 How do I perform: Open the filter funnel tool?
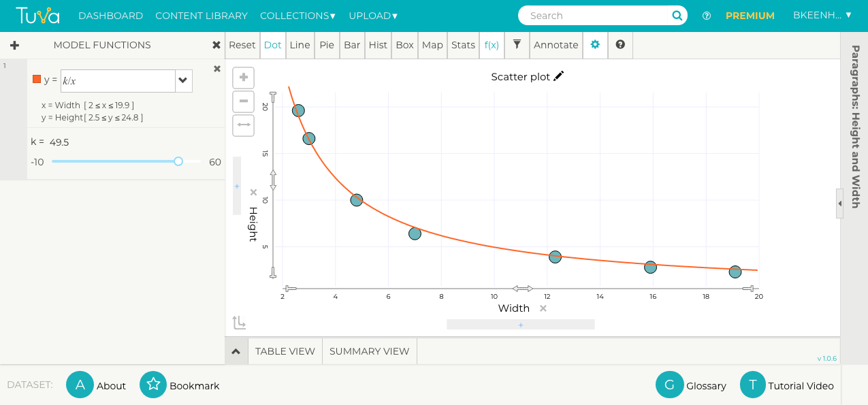coord(517,45)
